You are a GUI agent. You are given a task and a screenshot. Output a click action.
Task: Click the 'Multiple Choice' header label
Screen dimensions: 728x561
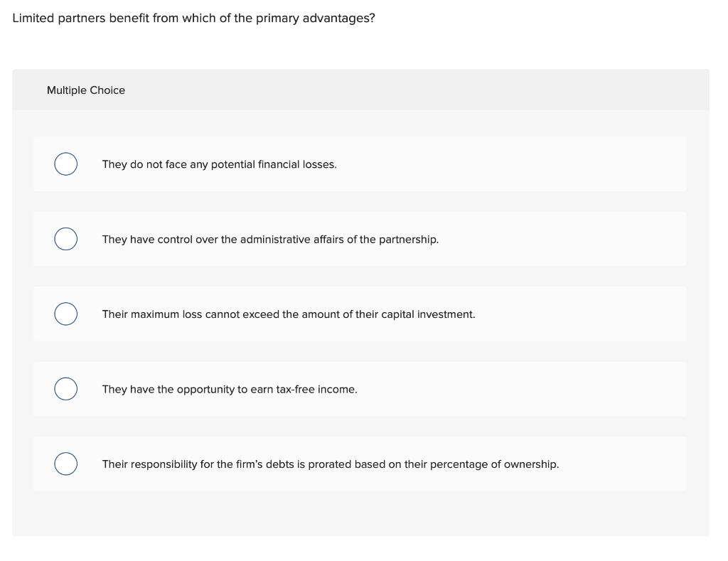[x=86, y=90]
